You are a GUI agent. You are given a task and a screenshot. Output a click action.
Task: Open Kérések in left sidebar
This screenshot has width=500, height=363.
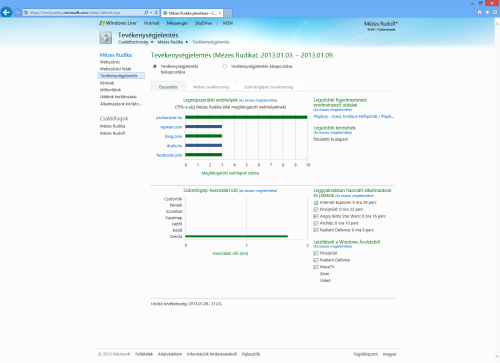point(107,83)
